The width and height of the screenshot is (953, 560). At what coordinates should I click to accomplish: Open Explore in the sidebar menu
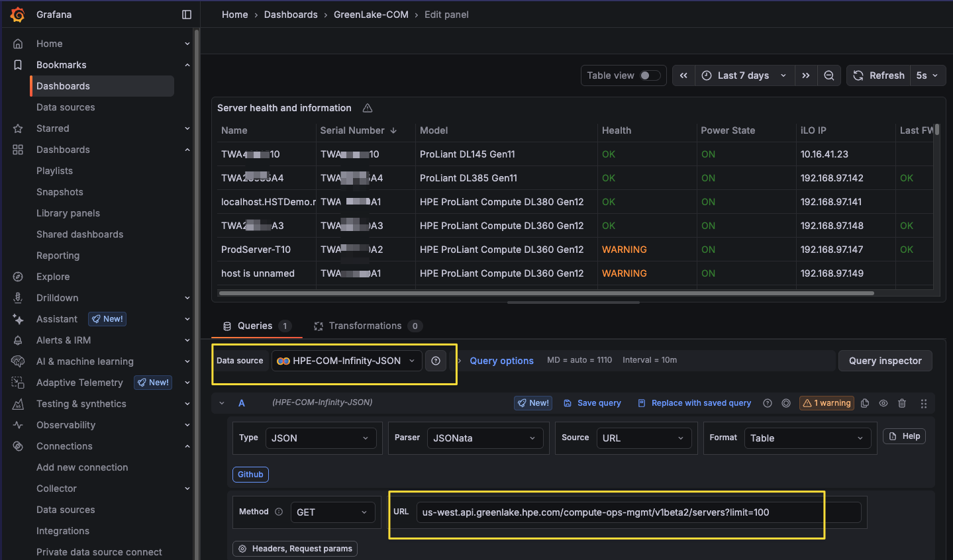tap(53, 277)
